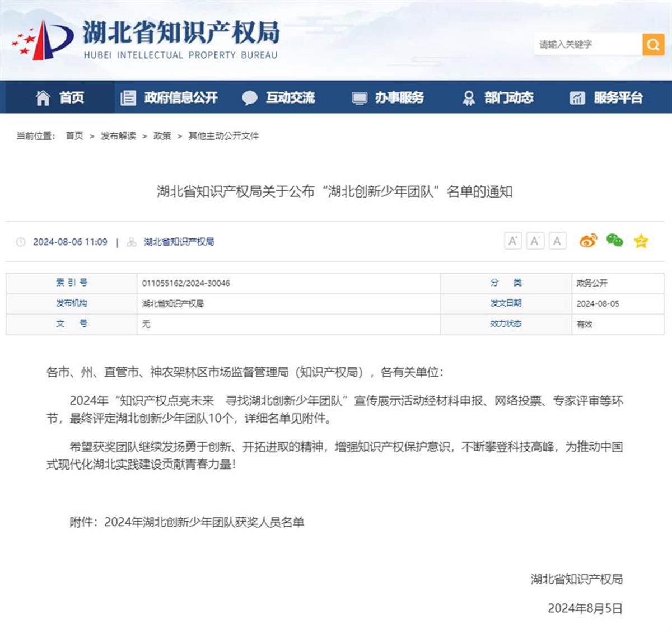The width and height of the screenshot is (672, 633).
Task: Click 首页 in the breadcrumb trail
Action: pyautogui.click(x=74, y=135)
